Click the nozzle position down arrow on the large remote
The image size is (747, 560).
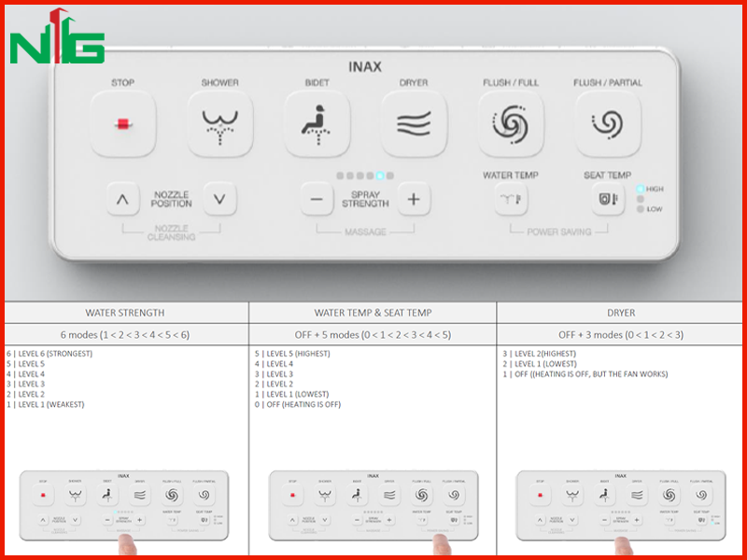[219, 199]
